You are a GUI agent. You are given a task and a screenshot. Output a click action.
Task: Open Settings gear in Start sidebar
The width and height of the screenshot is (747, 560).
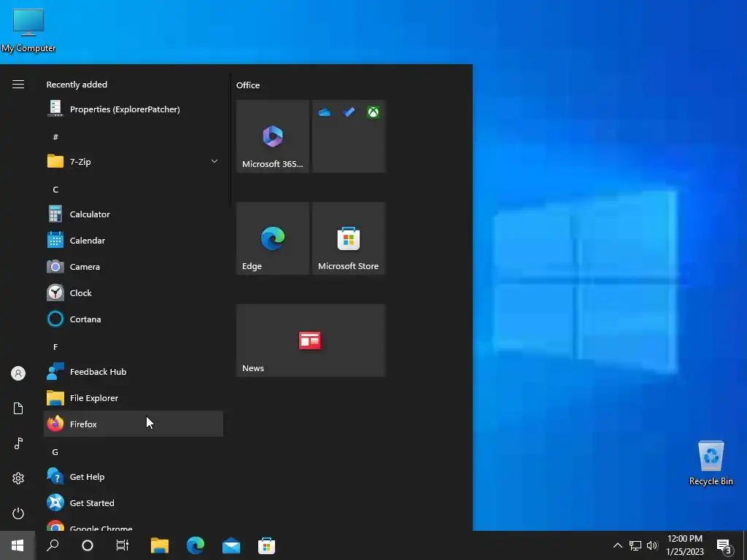point(18,478)
